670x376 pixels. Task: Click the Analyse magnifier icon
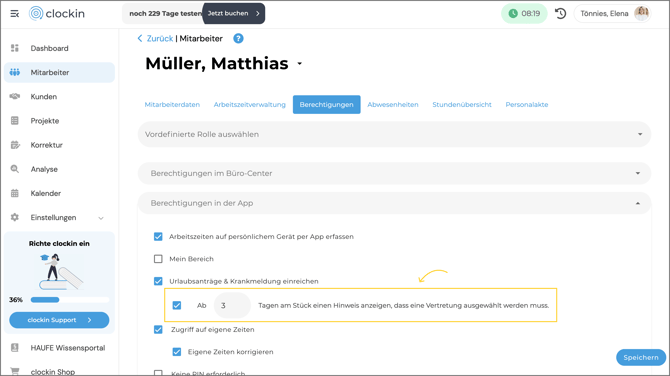point(15,169)
